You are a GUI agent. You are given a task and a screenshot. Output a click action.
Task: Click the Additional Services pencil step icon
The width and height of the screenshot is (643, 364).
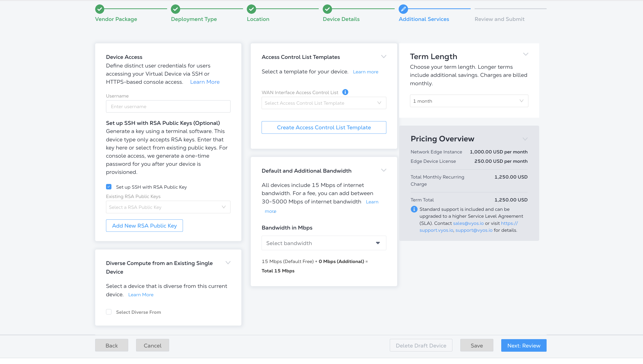403,9
